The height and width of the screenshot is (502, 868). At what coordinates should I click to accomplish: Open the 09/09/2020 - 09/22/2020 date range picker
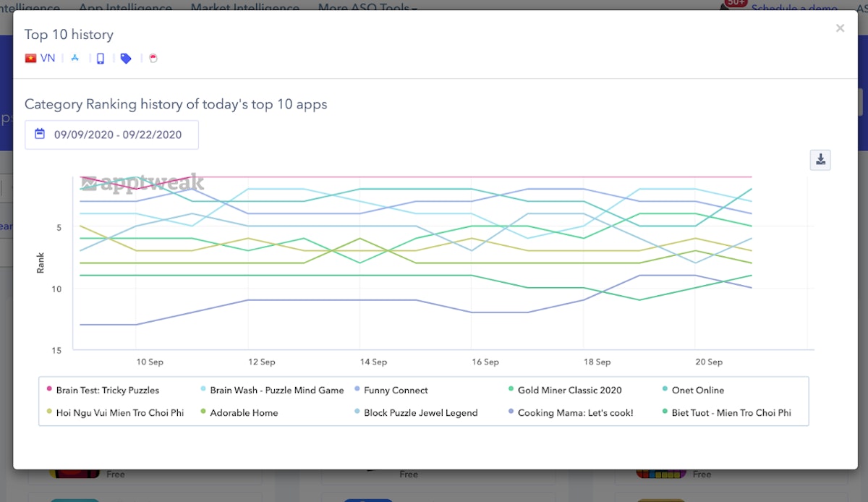point(117,135)
